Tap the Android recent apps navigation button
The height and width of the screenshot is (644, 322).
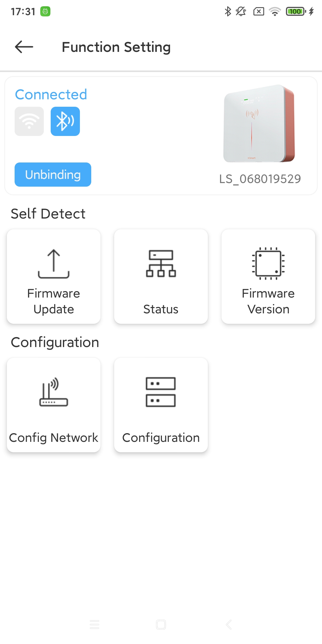coord(95,624)
